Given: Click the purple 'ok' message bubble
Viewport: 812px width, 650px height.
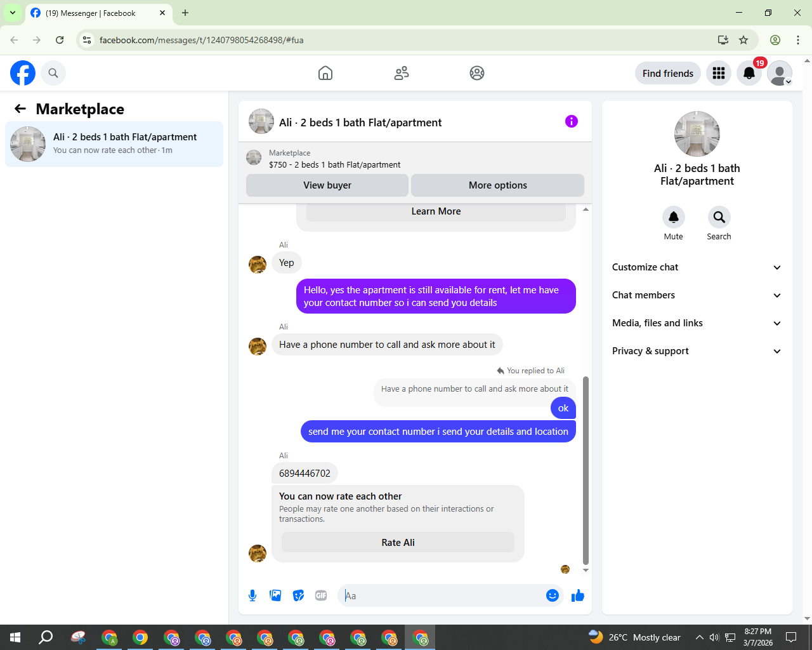Looking at the screenshot, I should (563, 408).
